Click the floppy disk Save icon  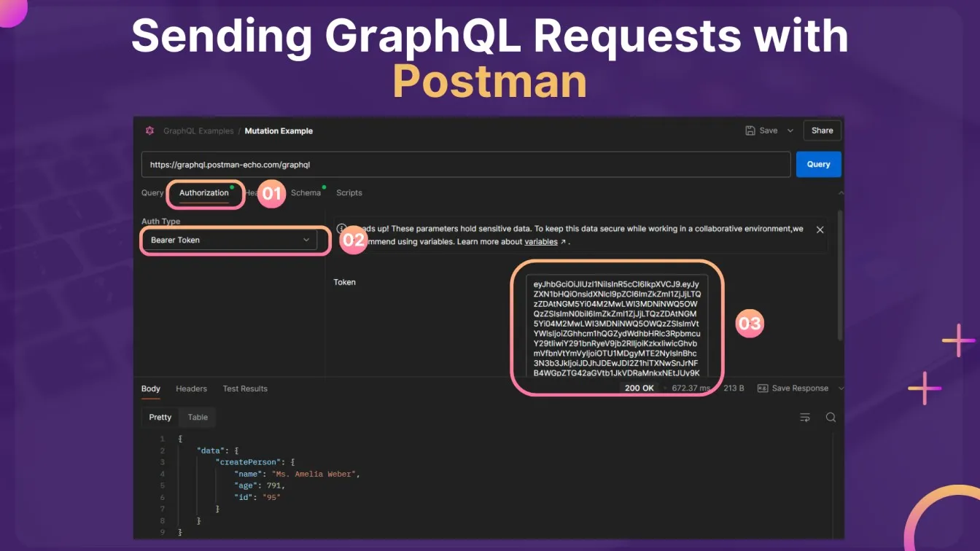coord(750,130)
